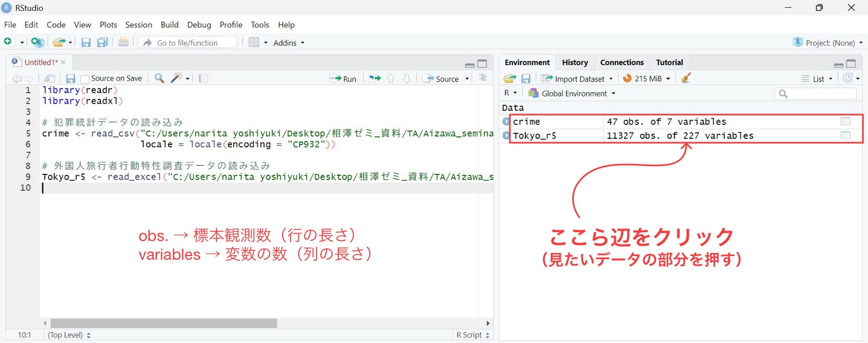Expand the crime data object details

click(506, 121)
